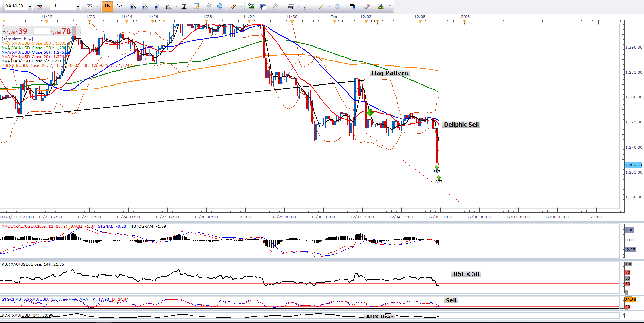Expand the chart type dropdown arrow

tap(97, 6)
